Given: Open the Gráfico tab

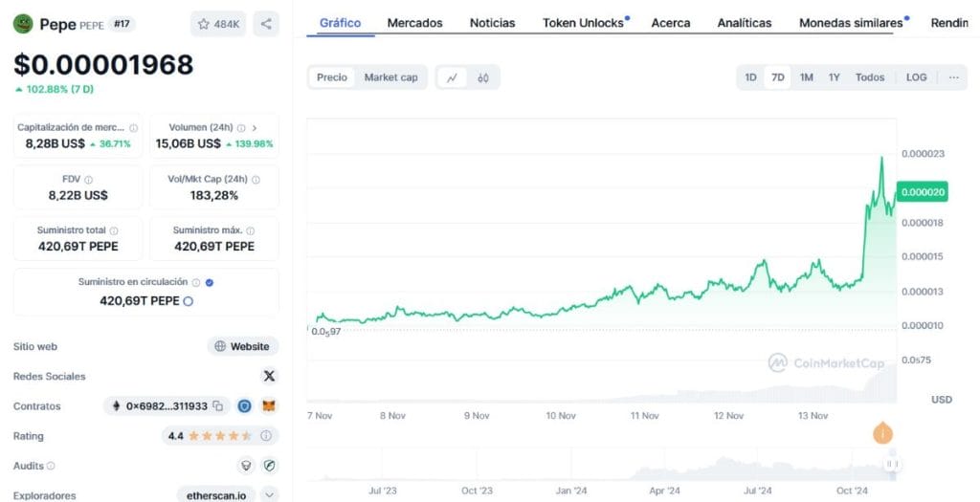Looking at the screenshot, I should (340, 23).
